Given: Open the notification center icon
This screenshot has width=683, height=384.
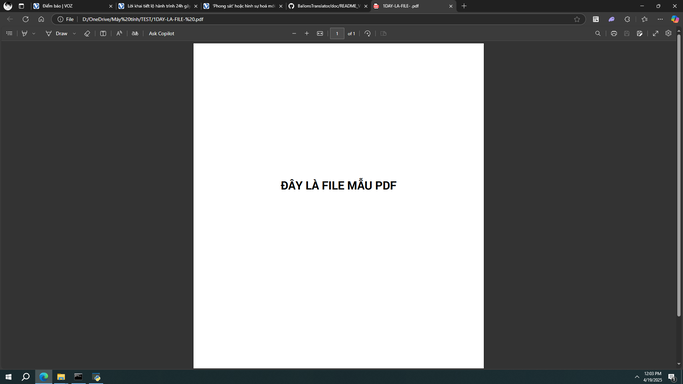Looking at the screenshot, I should 672,377.
